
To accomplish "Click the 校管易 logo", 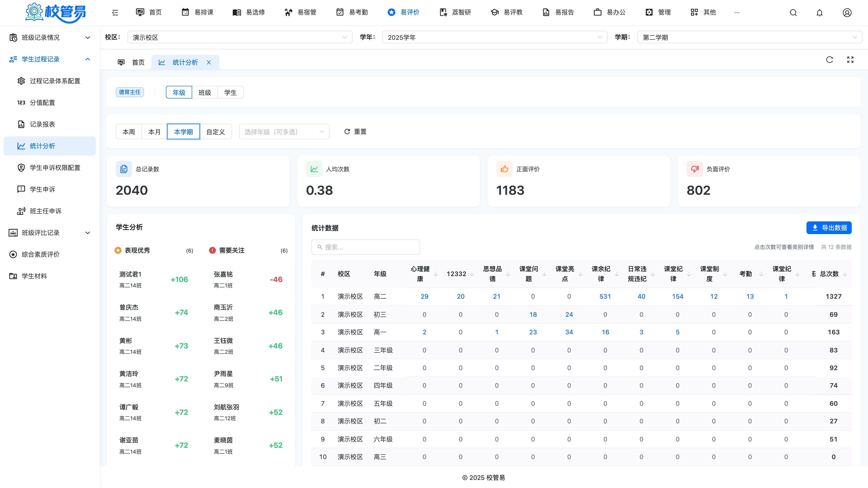I will (x=56, y=12).
